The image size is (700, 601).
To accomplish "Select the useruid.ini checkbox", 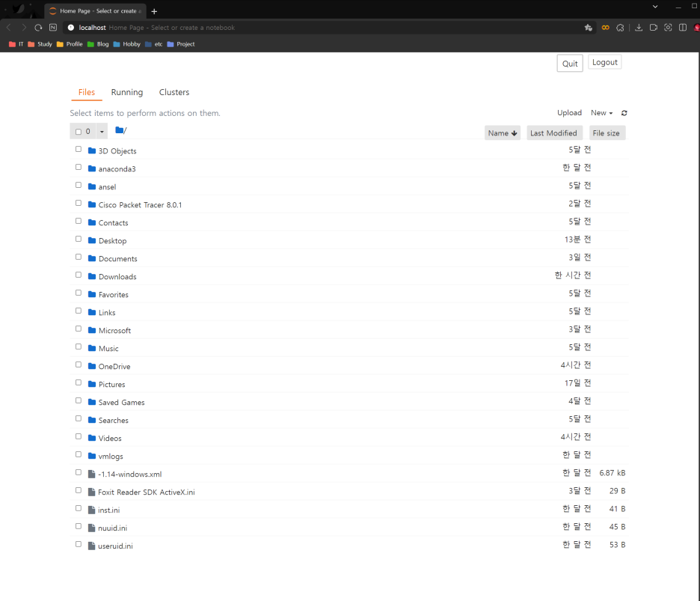I will coord(79,544).
